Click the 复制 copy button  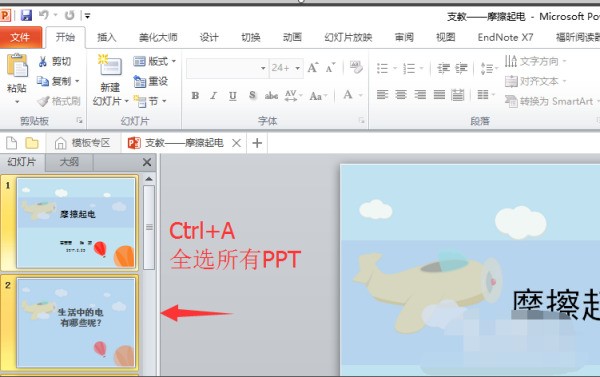(54, 81)
